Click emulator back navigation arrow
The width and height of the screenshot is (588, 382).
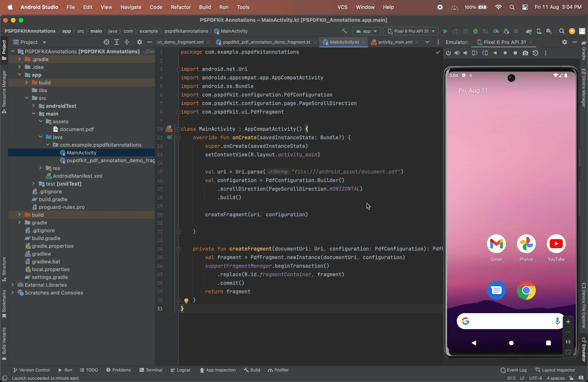495,53
